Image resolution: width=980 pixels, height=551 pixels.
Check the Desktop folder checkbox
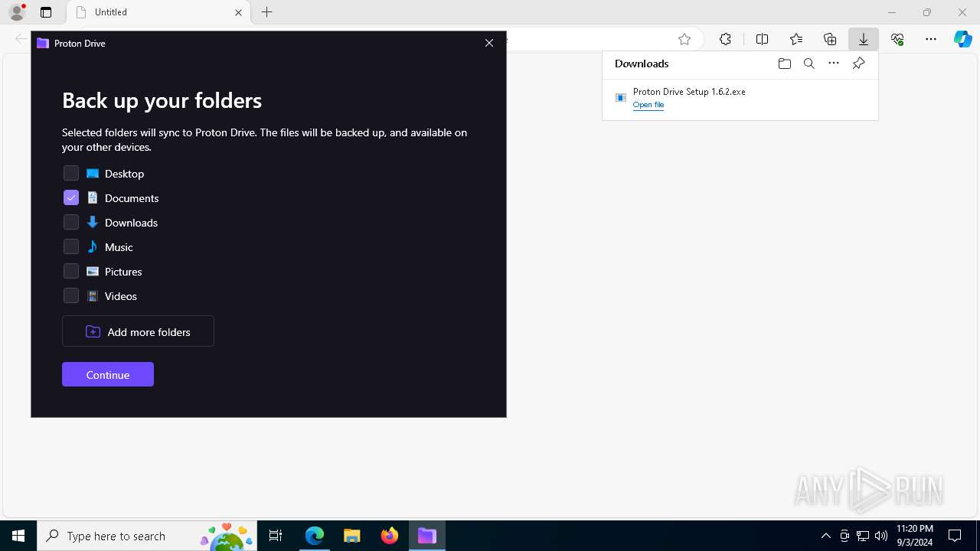[71, 173]
